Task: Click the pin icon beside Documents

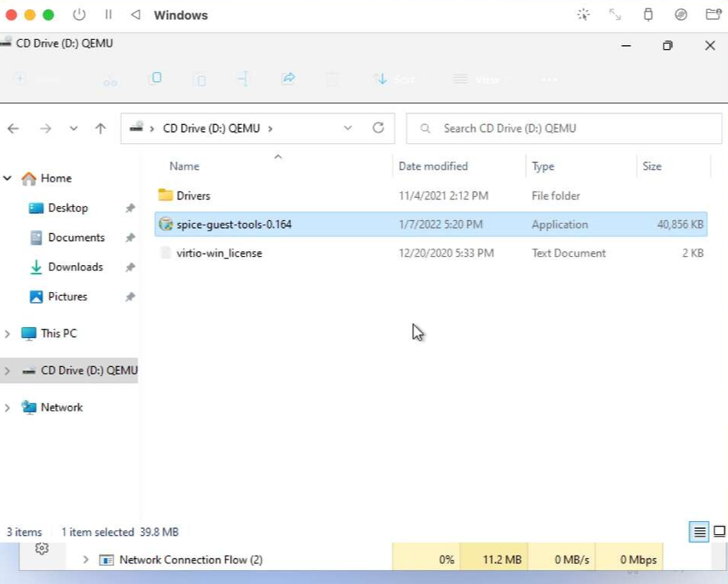Action: 130,238
